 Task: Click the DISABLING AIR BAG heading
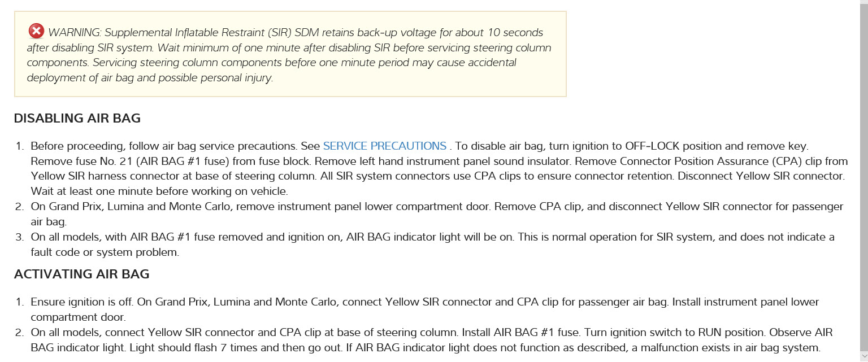(77, 119)
